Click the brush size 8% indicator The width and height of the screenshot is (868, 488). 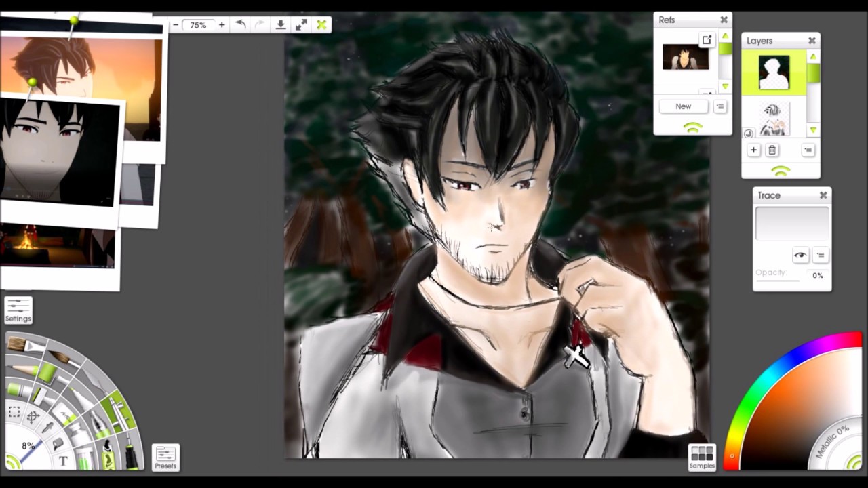28,445
